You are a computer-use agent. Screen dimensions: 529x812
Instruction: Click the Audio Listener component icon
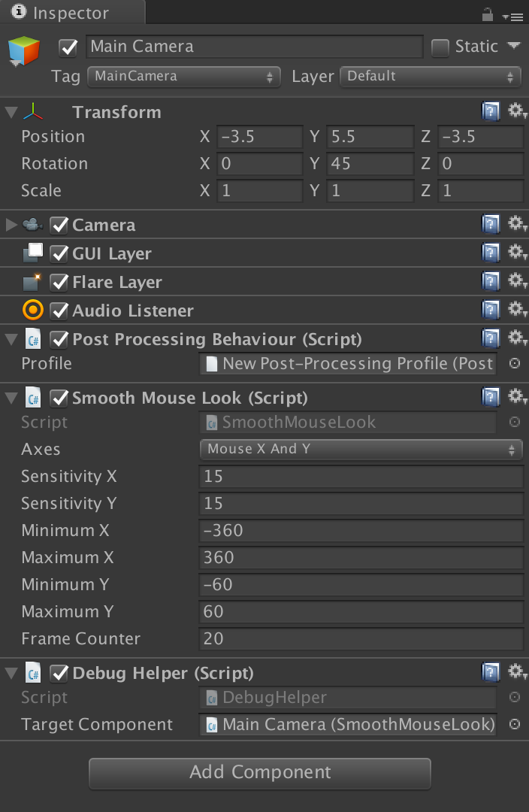click(x=33, y=311)
